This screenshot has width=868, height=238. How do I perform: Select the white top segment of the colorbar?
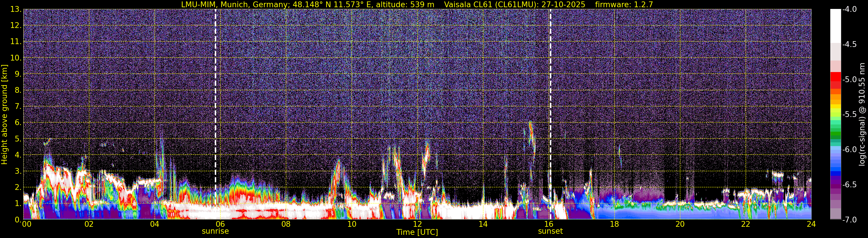(835, 26)
